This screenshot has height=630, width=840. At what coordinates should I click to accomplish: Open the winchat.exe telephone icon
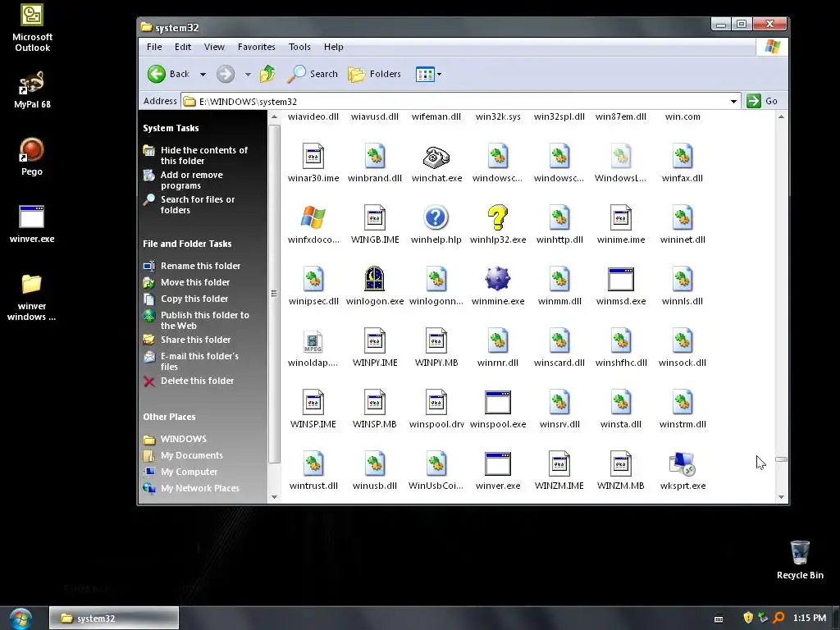[x=436, y=157]
